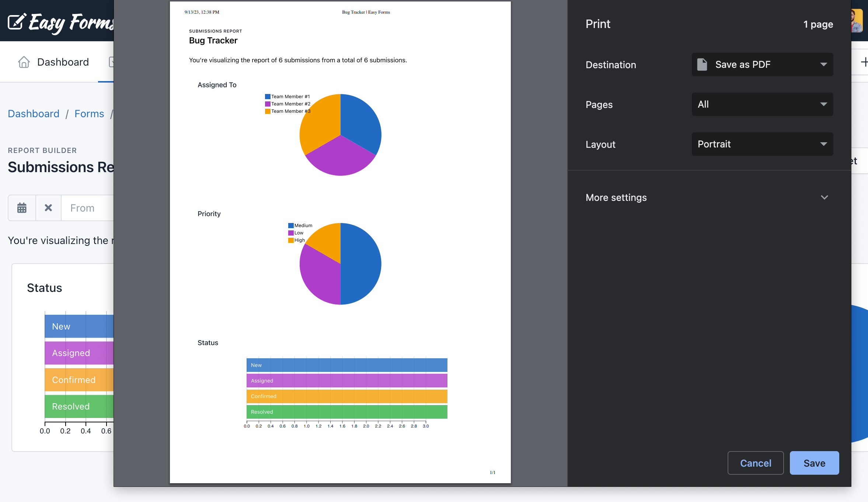Click the X icon to clear the date filter
868x502 pixels.
click(48, 208)
